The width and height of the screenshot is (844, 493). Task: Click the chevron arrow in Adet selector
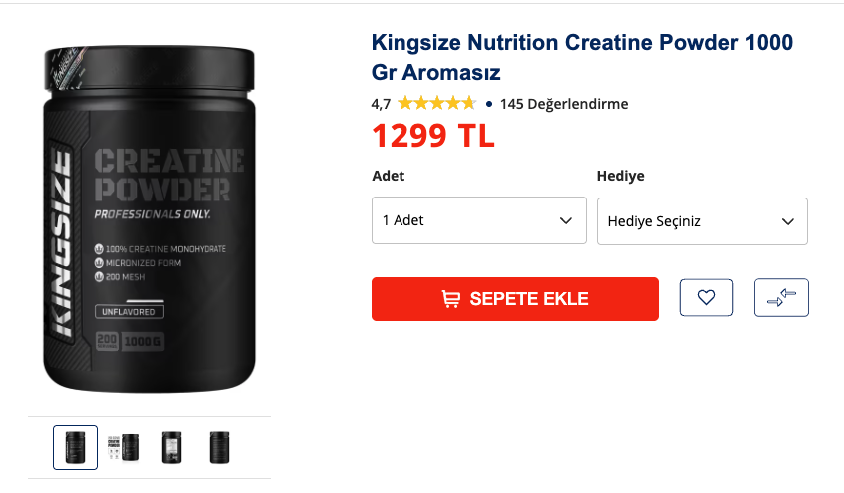(x=565, y=220)
